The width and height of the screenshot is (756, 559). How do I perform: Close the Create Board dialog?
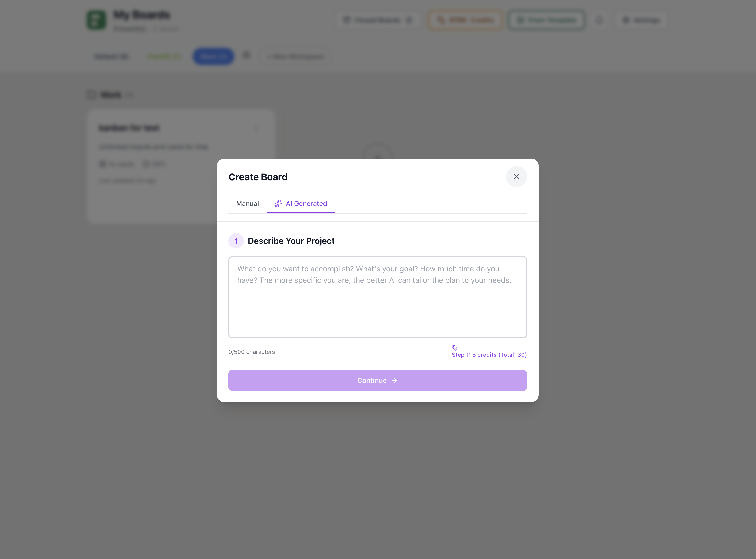516,177
